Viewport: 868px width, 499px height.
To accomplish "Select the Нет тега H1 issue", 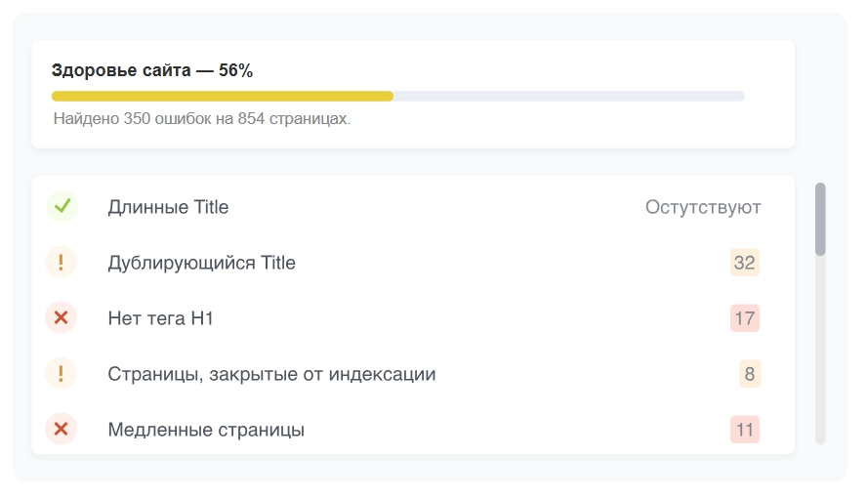I will pos(160,318).
